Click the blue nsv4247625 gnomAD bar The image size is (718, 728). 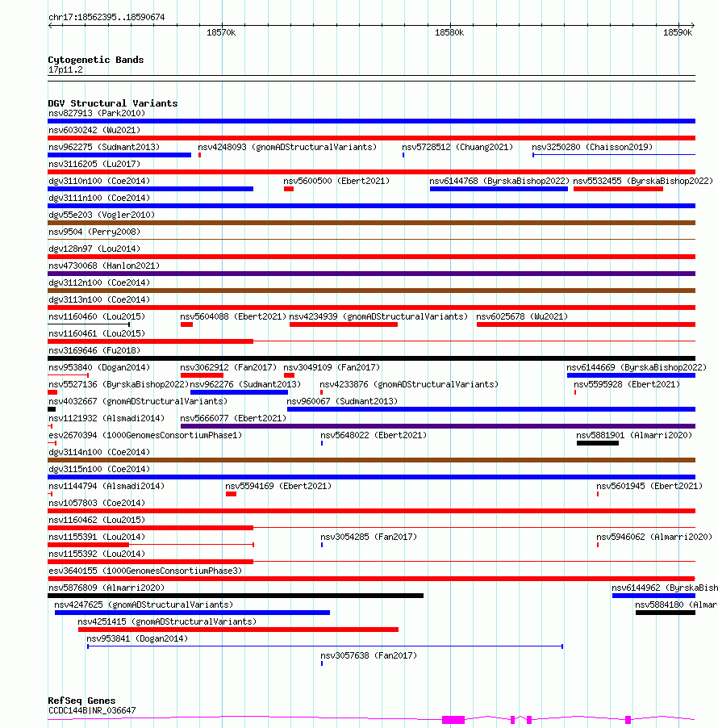(x=192, y=613)
